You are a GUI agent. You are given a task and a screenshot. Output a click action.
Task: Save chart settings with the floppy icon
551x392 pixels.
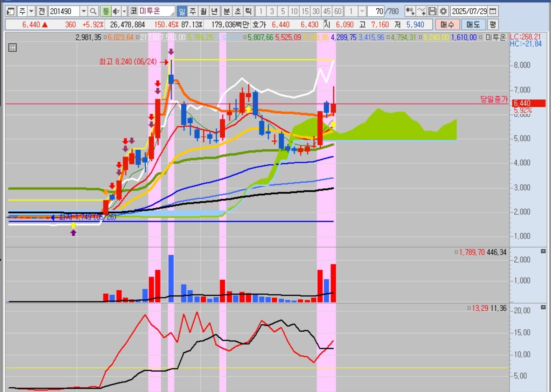[x=432, y=11]
